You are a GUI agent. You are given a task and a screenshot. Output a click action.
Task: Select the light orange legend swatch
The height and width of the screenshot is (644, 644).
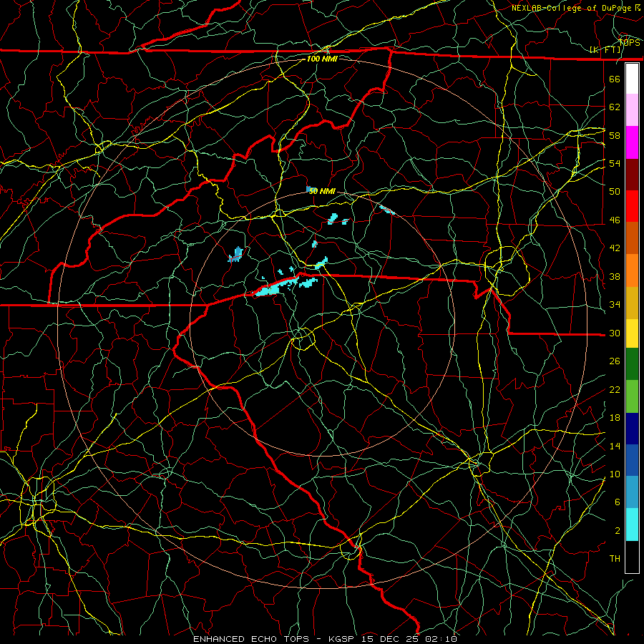(x=632, y=270)
